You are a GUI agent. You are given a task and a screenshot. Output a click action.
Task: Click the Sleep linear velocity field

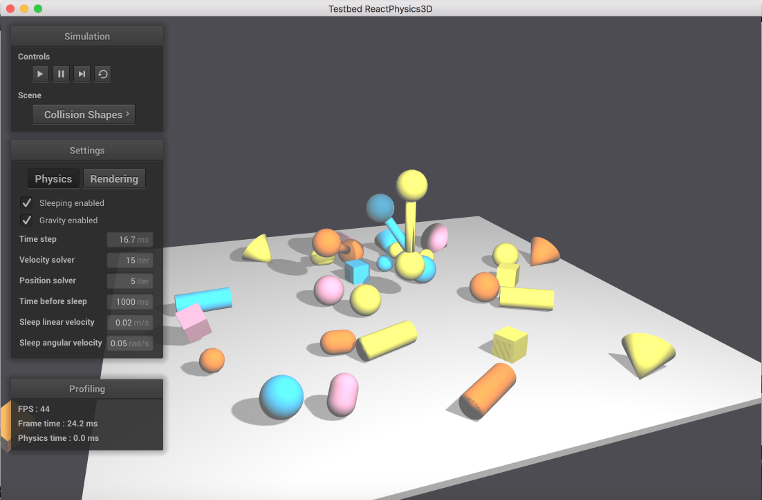(x=130, y=323)
